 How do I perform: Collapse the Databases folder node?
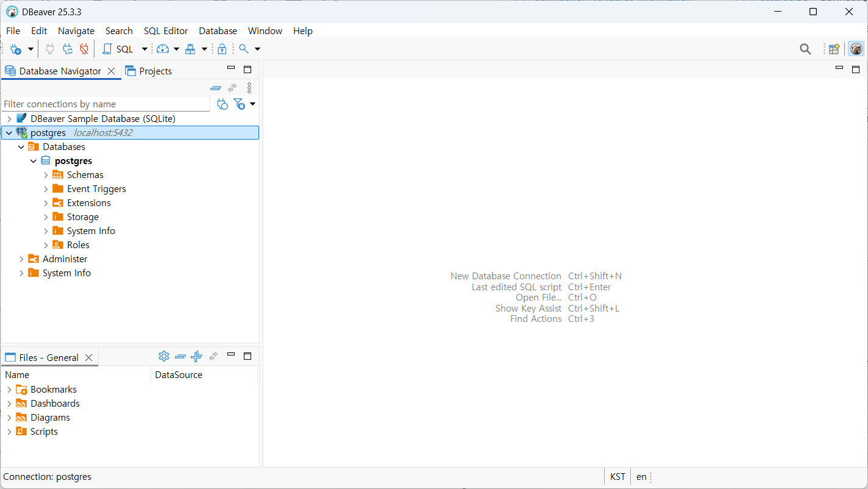coord(21,147)
